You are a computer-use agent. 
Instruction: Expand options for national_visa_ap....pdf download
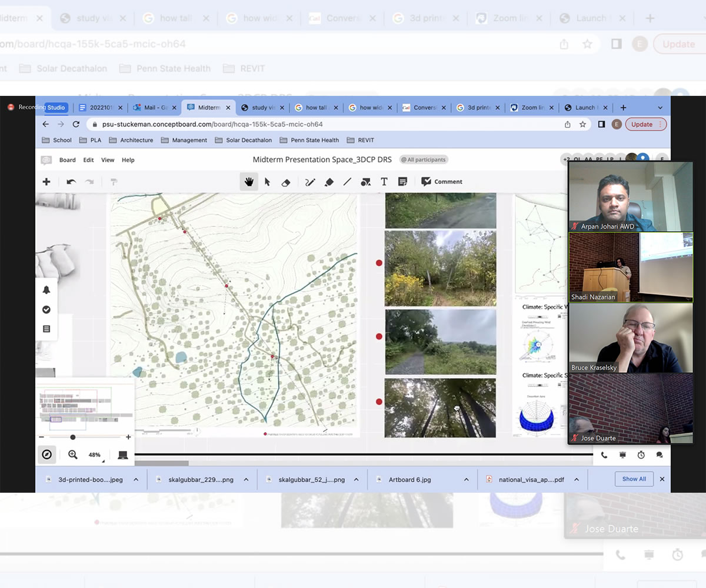tap(577, 480)
